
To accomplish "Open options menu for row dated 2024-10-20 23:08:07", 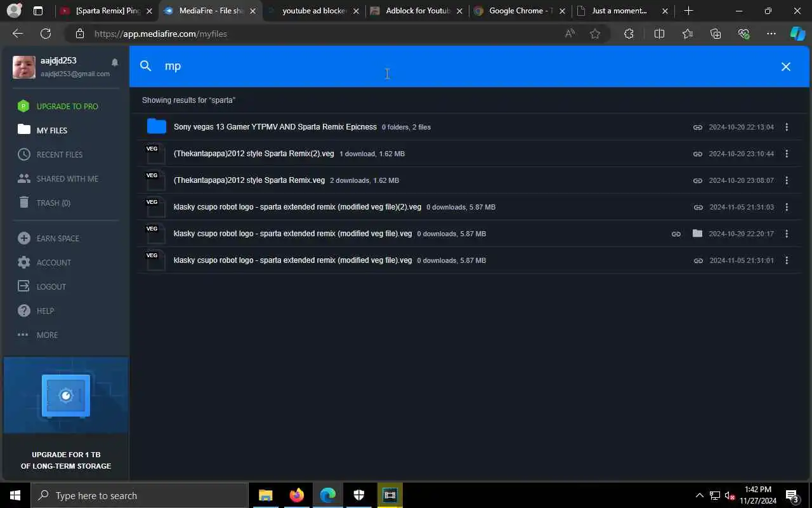I will 787,180.
